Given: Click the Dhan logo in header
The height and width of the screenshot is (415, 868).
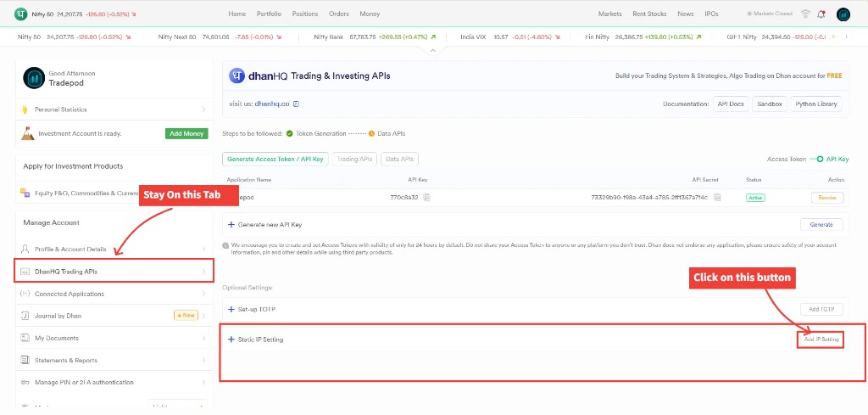Looking at the screenshot, I should point(21,14).
